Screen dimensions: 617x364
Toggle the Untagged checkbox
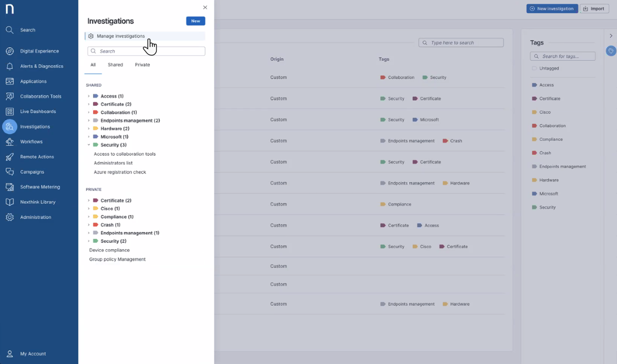(534, 68)
